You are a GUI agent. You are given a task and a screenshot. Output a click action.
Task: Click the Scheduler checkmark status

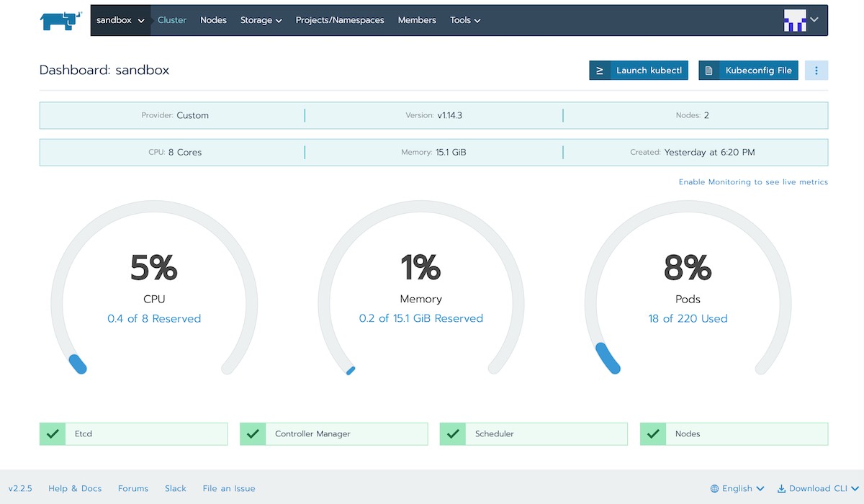(453, 434)
